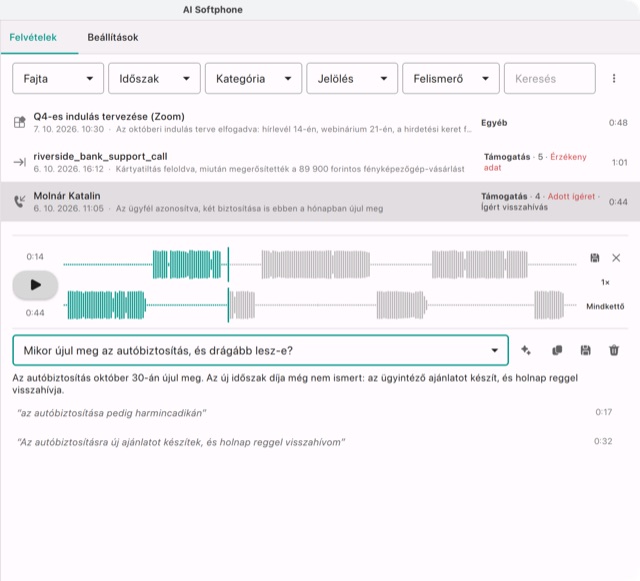
Task: Seek in the lower waveform track
Action: click(320, 305)
